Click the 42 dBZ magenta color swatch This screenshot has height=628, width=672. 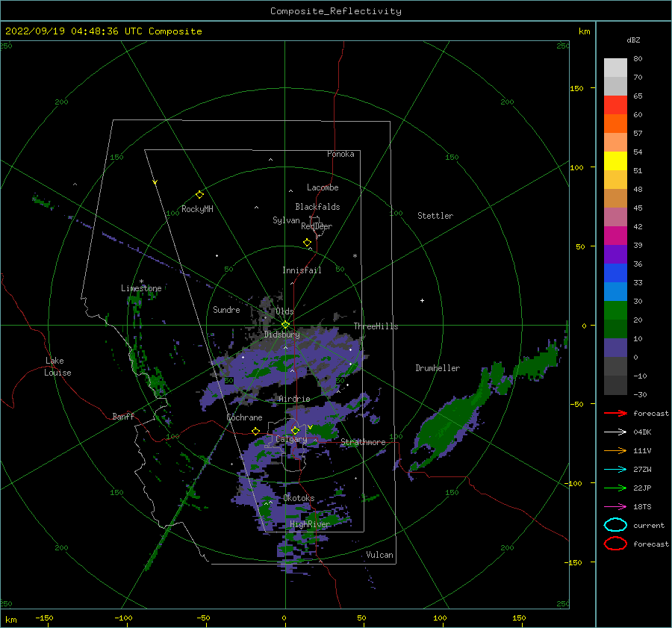point(615,236)
